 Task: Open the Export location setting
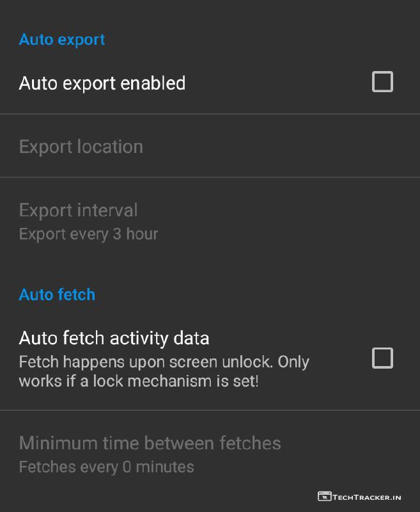(x=81, y=147)
